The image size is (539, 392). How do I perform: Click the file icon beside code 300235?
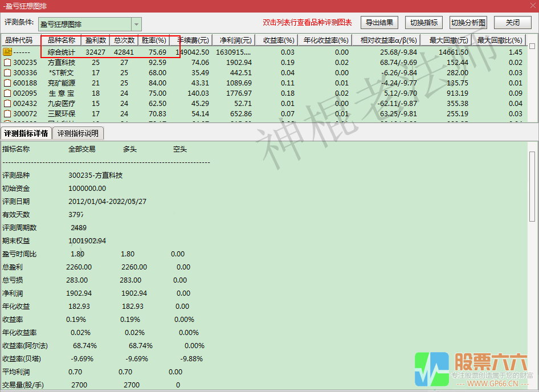coord(7,63)
